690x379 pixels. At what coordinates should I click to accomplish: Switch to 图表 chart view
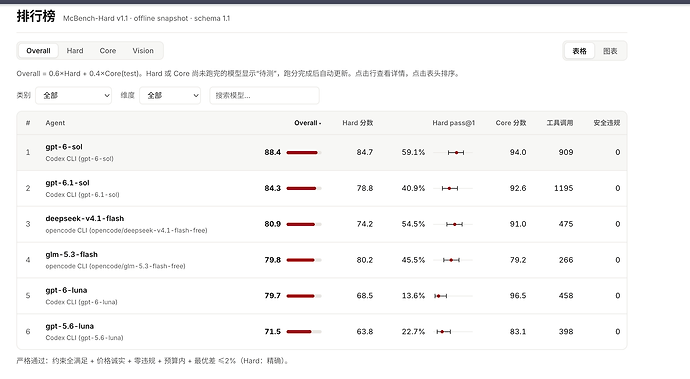(x=610, y=51)
